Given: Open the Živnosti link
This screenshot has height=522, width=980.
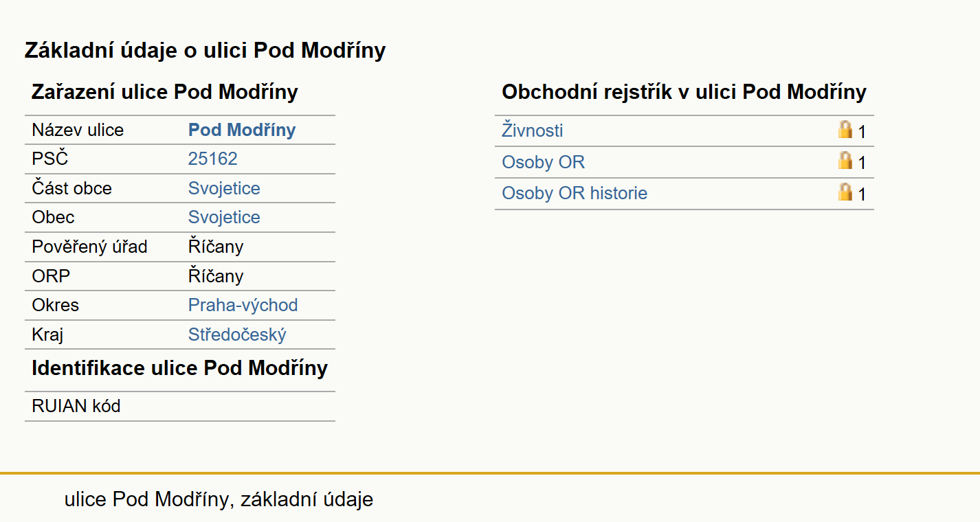Looking at the screenshot, I should point(533,130).
